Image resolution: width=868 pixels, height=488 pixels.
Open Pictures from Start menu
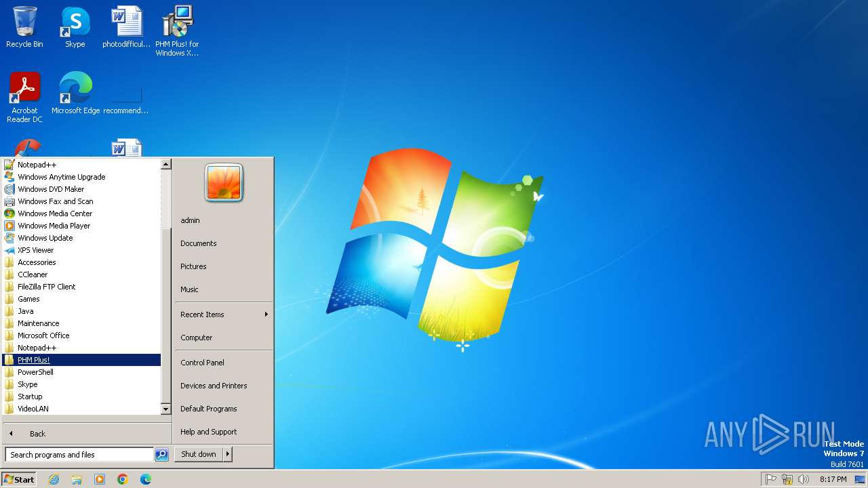224,266
